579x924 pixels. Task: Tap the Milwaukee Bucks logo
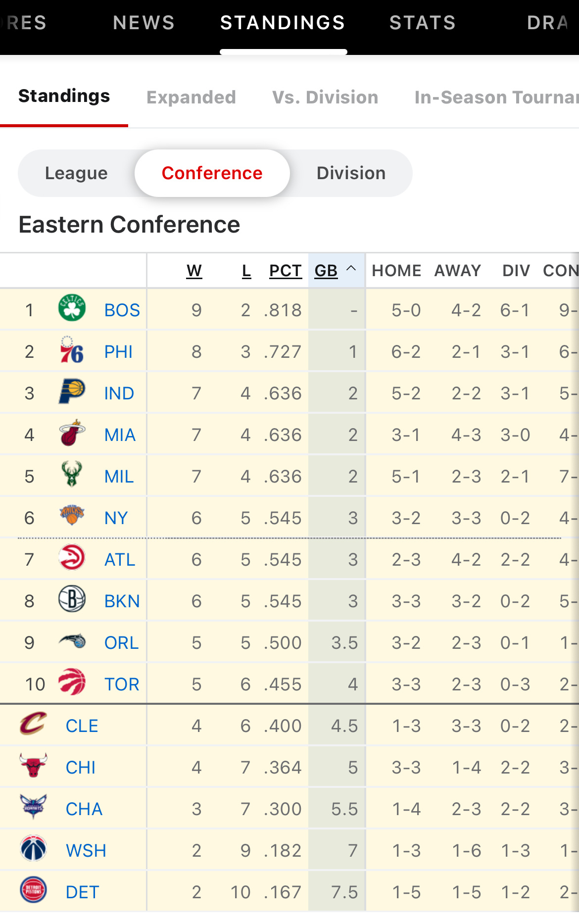72,474
